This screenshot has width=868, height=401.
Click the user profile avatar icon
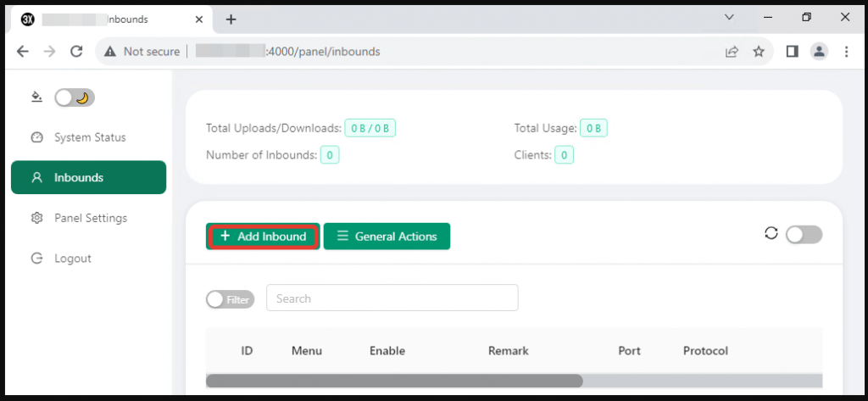pyautogui.click(x=819, y=52)
